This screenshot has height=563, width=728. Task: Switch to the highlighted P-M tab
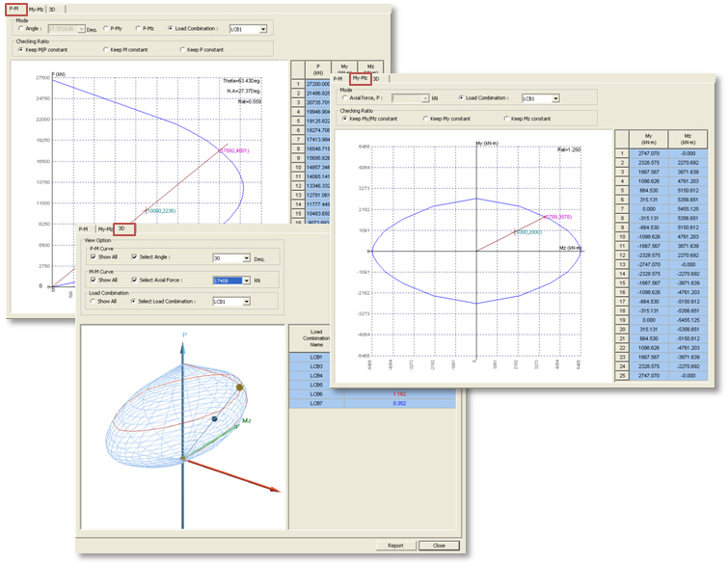tap(13, 9)
